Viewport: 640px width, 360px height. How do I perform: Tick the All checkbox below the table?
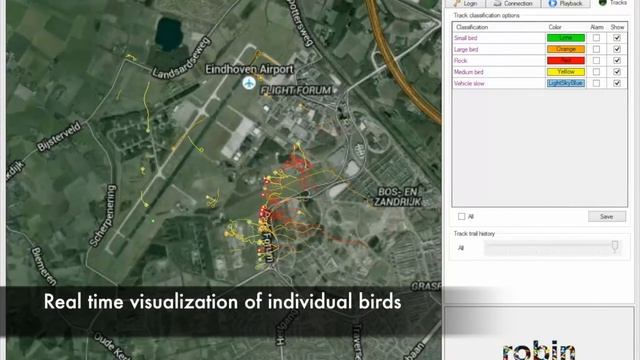[462, 216]
